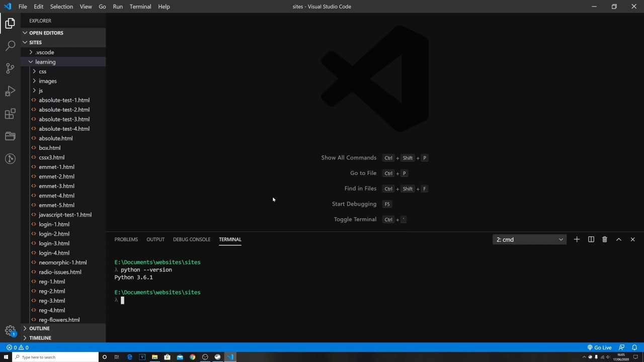Click the taskbar clock showing 16:05
Viewport: 644px width, 362px height.
pyautogui.click(x=621, y=357)
